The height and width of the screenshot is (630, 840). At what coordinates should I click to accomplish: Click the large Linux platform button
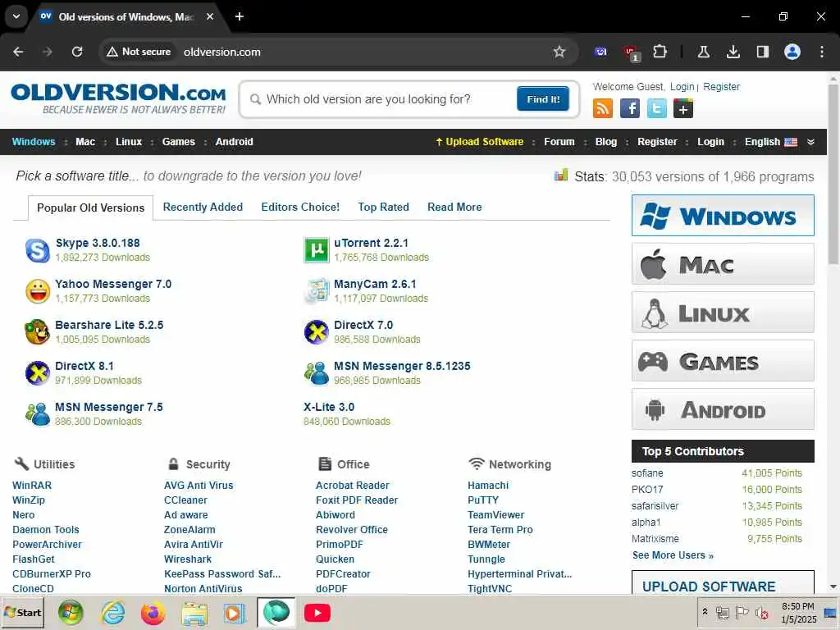(723, 313)
